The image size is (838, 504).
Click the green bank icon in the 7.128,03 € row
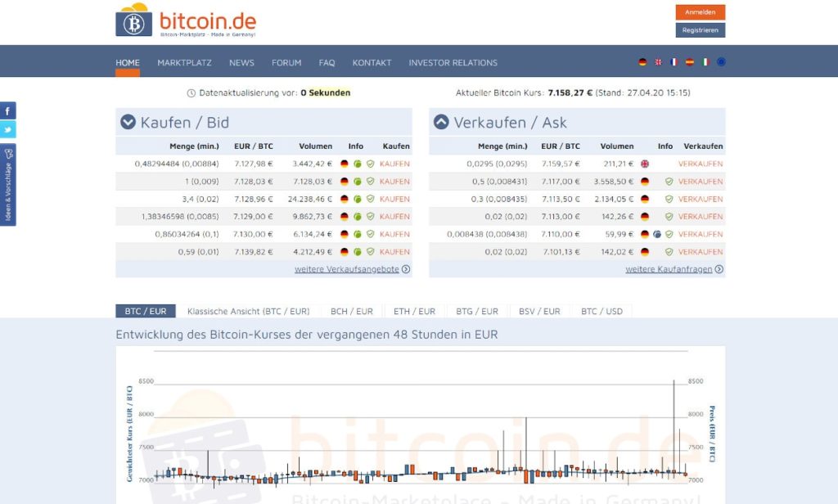358,182
